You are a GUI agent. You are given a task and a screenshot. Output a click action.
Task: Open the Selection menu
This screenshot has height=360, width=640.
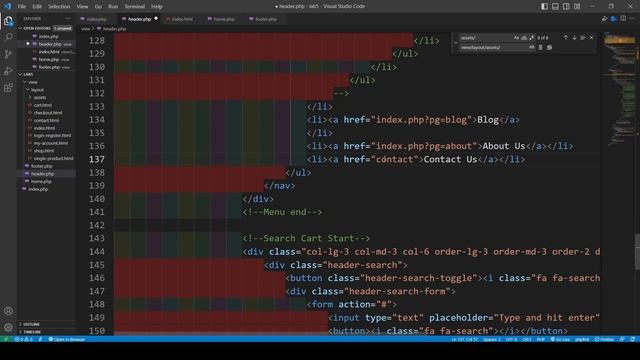click(x=59, y=7)
